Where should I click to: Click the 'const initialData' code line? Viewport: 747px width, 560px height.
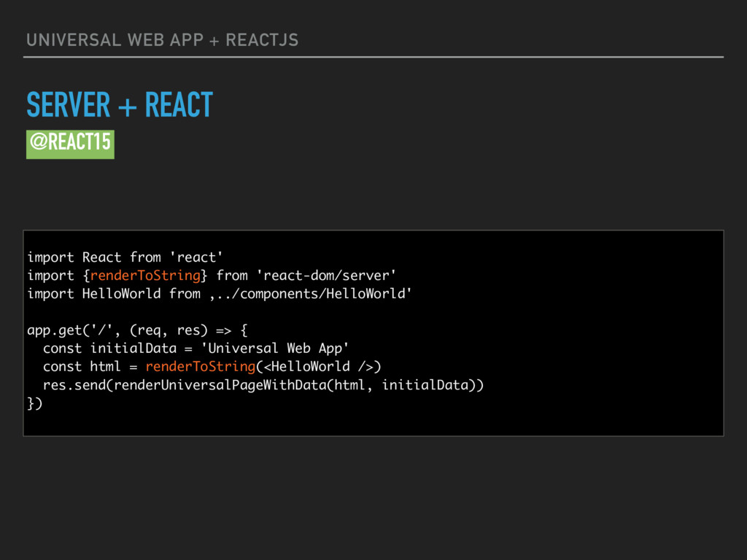(x=196, y=349)
